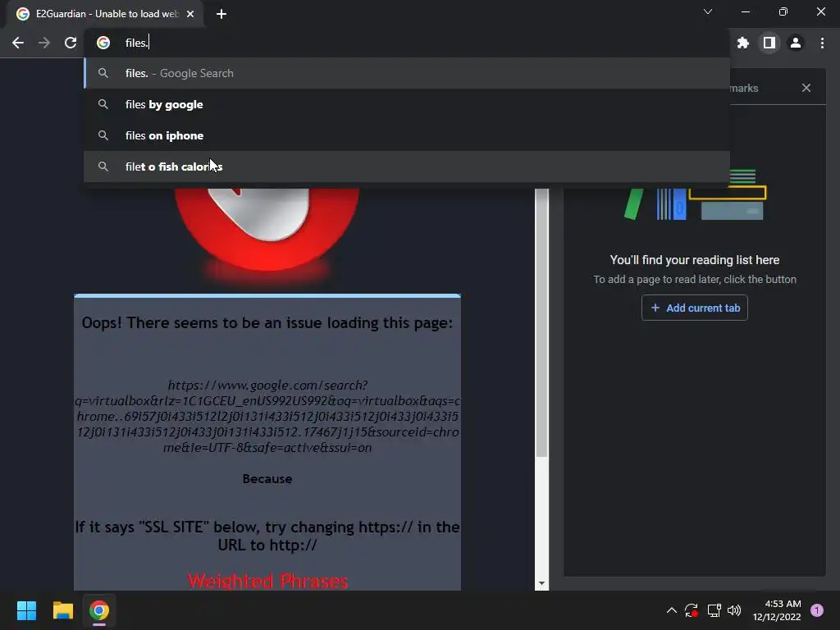Viewport: 840px width, 630px height.
Task: Click the forward navigation arrow
Action: 44,43
